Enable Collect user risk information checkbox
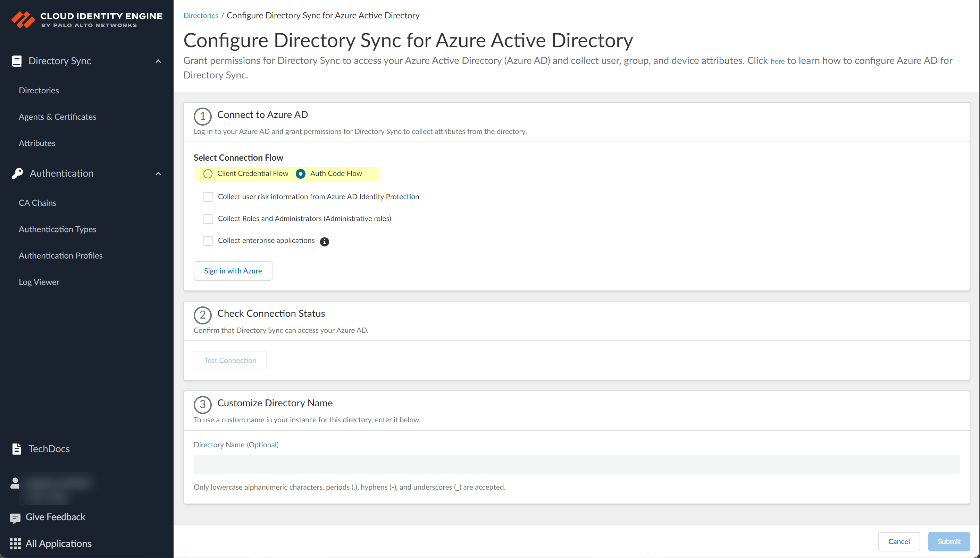The height and width of the screenshot is (558, 980). tap(208, 197)
